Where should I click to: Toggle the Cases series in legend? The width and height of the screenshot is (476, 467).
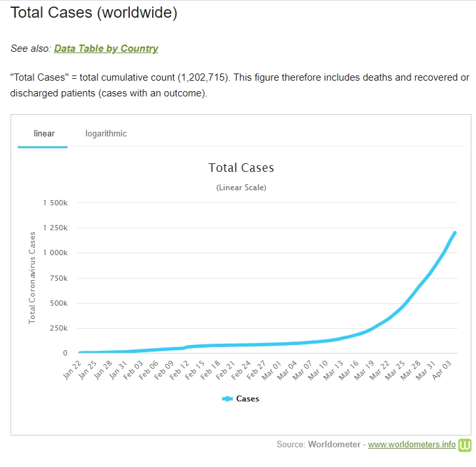coord(247,399)
